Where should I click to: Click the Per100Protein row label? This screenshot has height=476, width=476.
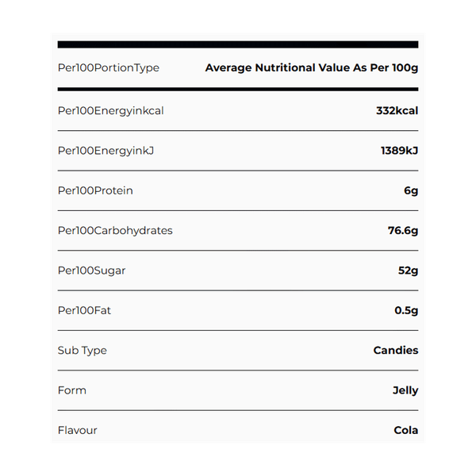95,191
